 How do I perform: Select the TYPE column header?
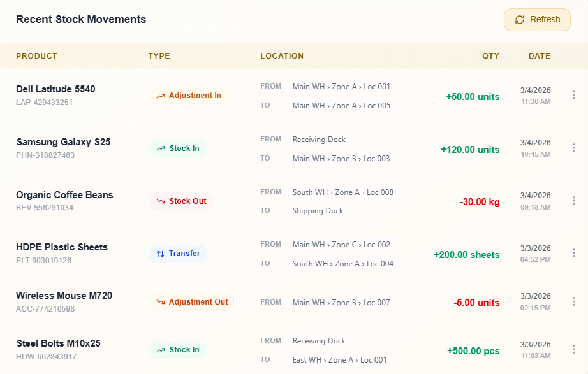pyautogui.click(x=159, y=56)
